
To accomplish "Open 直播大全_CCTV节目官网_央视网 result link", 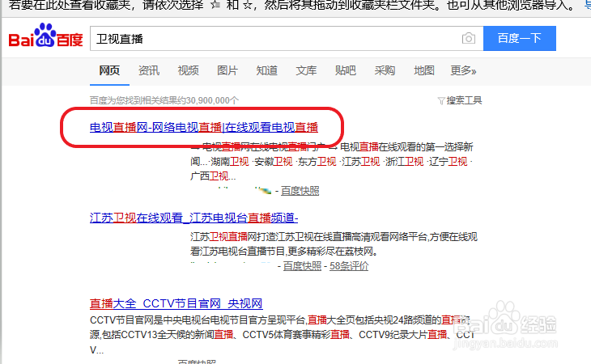I will pos(176,303).
